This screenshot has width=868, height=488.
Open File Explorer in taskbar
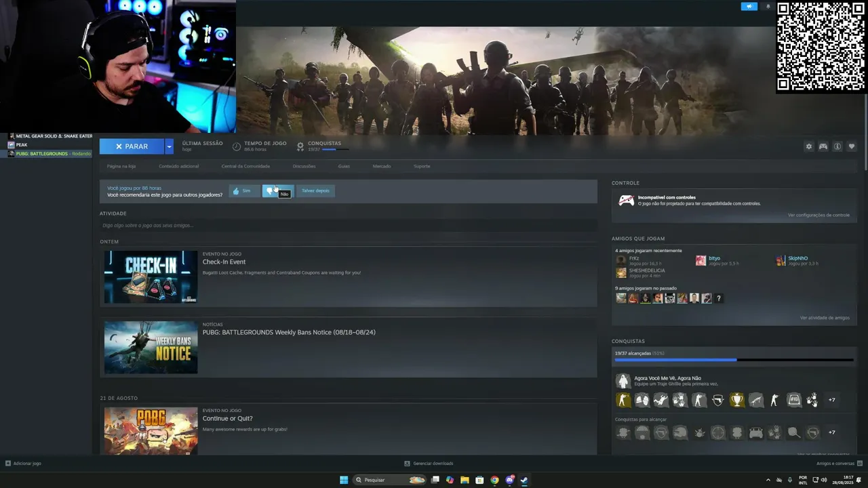pyautogui.click(x=465, y=480)
